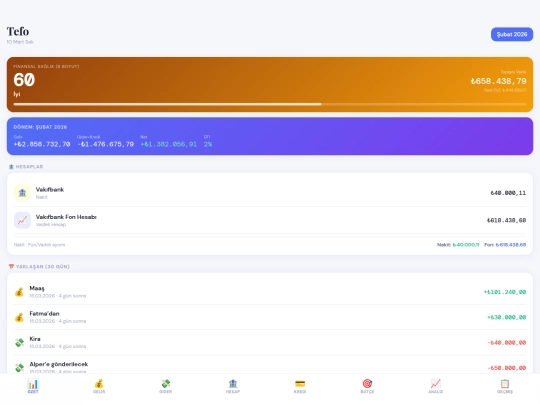Open the Gelir money bag tab icon
This screenshot has height=405, width=540.
coord(99,383)
